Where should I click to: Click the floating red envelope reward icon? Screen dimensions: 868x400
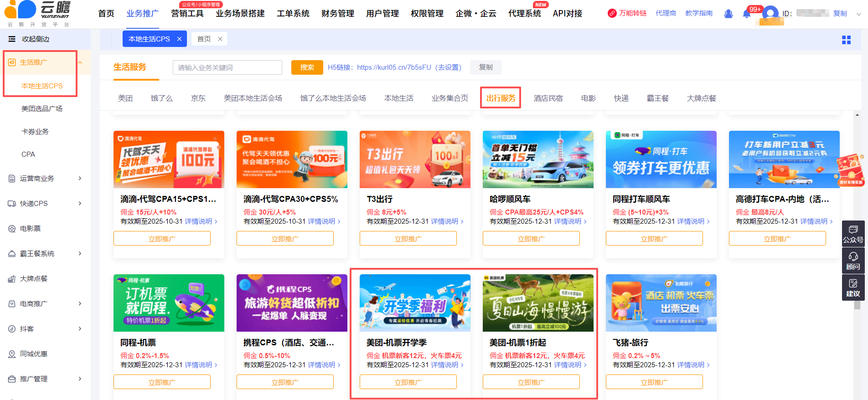tap(850, 169)
